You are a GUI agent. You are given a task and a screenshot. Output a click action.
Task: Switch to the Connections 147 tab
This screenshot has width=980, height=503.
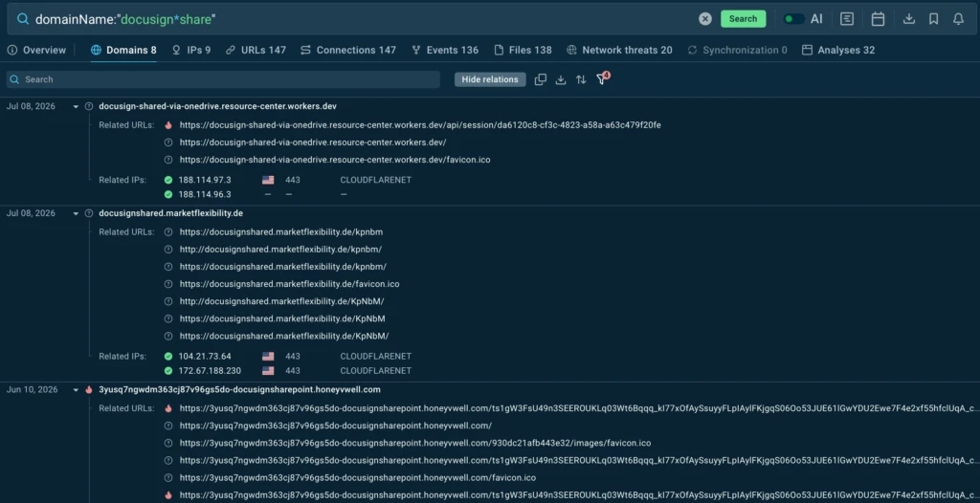(348, 50)
